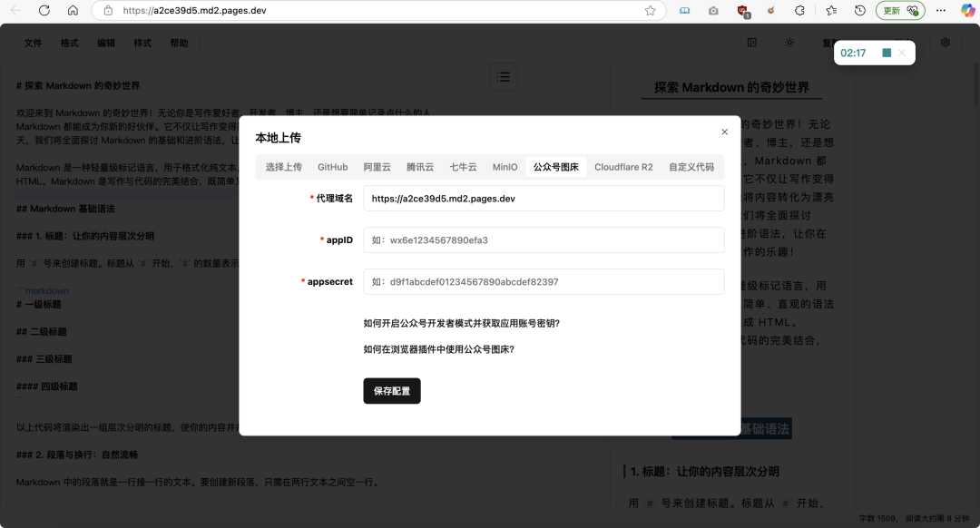Screen dimensions: 980x528
Task: Switch to the Cloudflare R2 tab
Action: pos(623,167)
